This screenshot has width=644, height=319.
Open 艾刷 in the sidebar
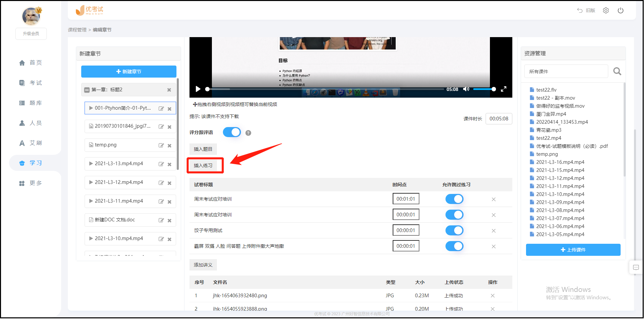coord(31,143)
